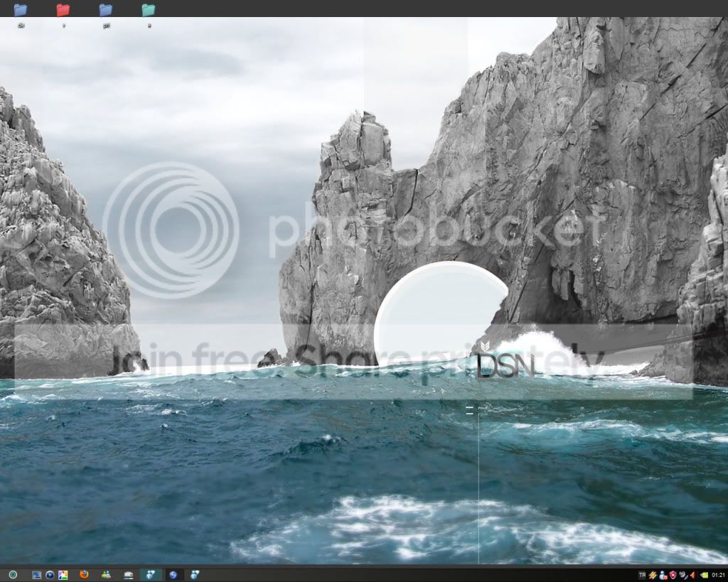Open the disk drive icon in taskbar
This screenshot has height=582, width=728.
[x=129, y=575]
